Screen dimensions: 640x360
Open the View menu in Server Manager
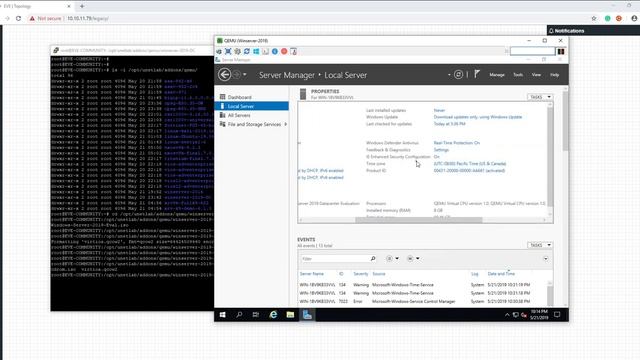coord(536,75)
